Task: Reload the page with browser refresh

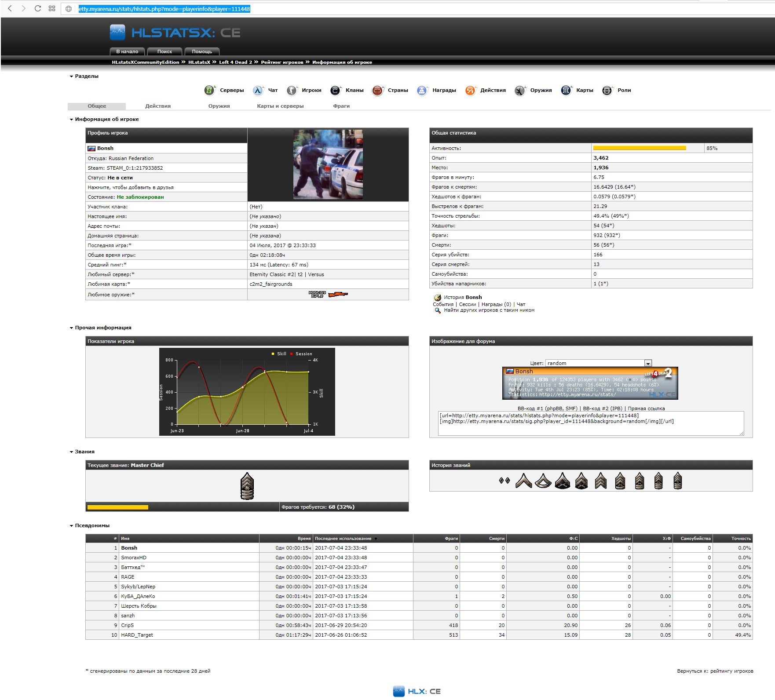Action: click(x=38, y=8)
